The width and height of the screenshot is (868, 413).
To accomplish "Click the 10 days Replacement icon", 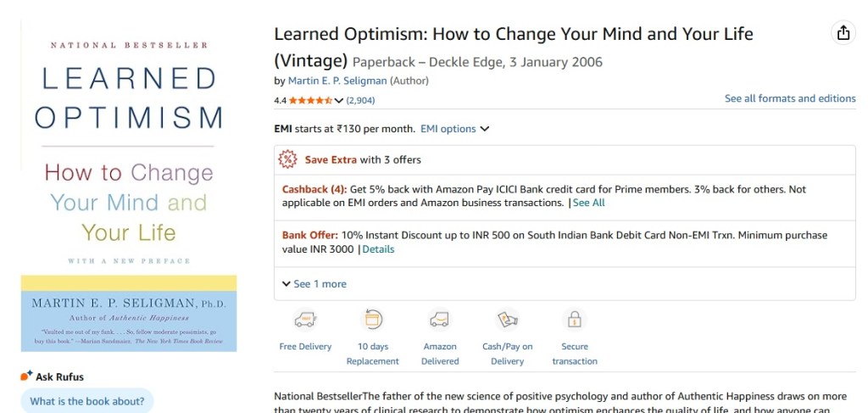I will 372,320.
